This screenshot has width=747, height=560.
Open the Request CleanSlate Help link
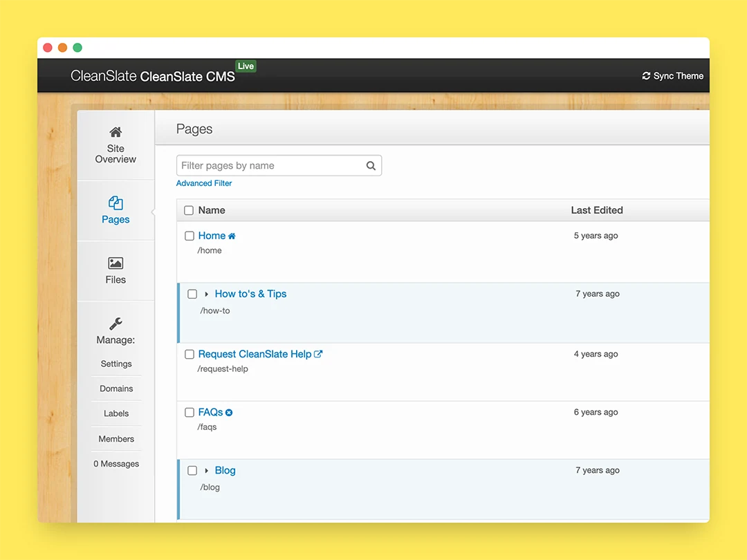pyautogui.click(x=255, y=354)
